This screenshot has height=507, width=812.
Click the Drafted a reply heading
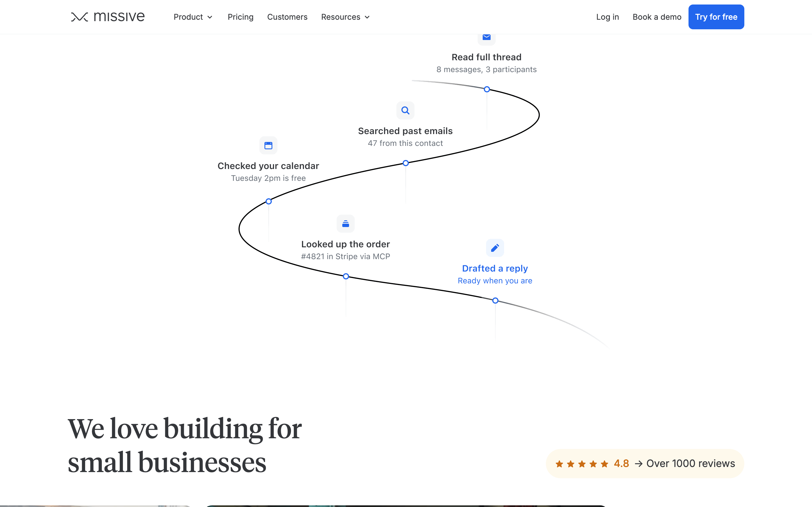click(x=495, y=268)
